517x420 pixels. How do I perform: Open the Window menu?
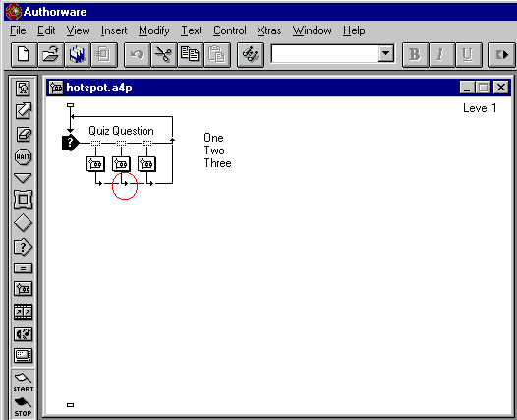(x=312, y=30)
